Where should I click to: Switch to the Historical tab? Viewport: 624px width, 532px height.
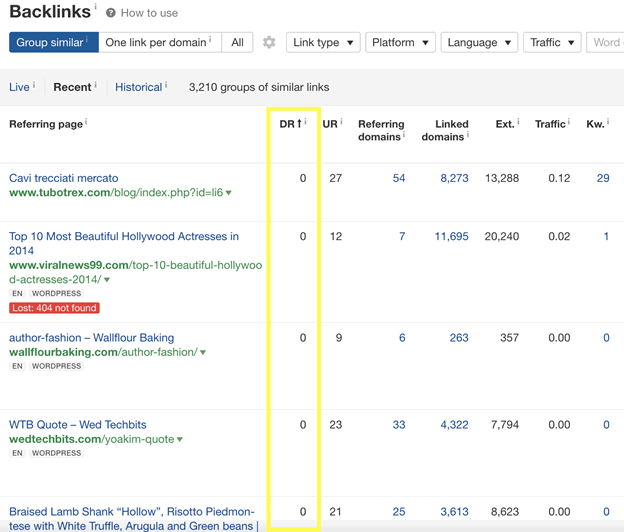tap(138, 87)
